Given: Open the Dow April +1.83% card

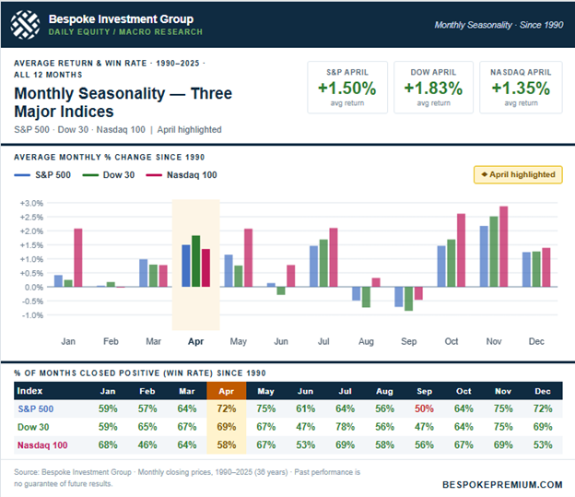Looking at the screenshot, I should (x=433, y=87).
